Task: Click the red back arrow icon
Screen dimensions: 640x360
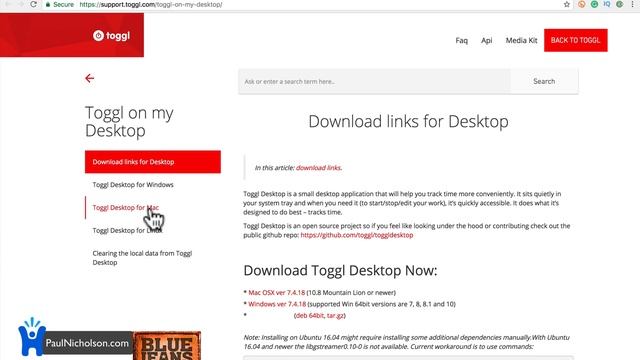Action: pyautogui.click(x=89, y=78)
